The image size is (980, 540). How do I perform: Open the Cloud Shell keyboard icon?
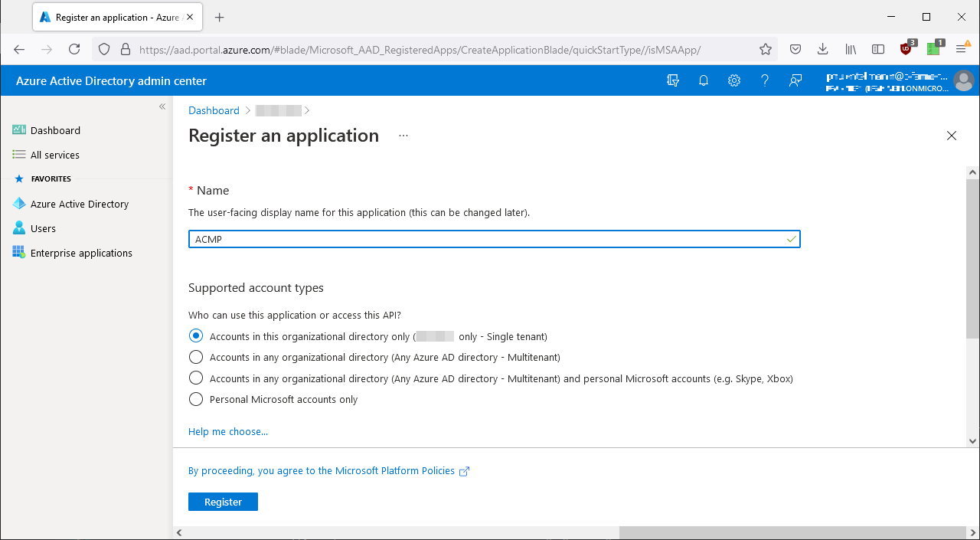pyautogui.click(x=672, y=80)
